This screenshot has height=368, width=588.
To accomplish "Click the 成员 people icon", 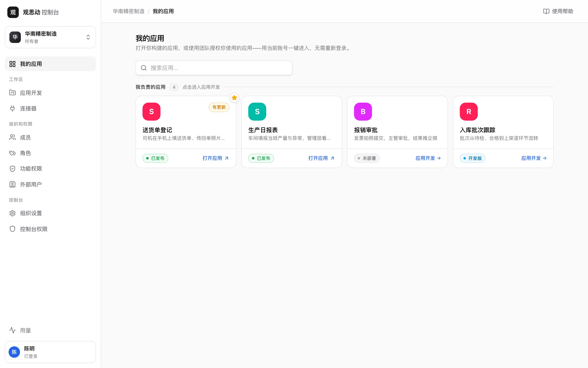I will tap(12, 138).
